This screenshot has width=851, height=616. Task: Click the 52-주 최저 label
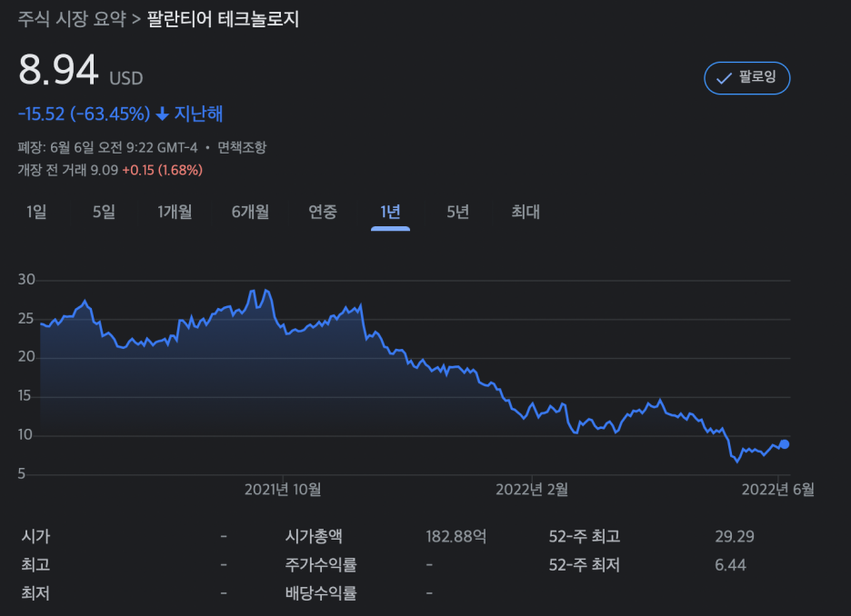coord(584,565)
